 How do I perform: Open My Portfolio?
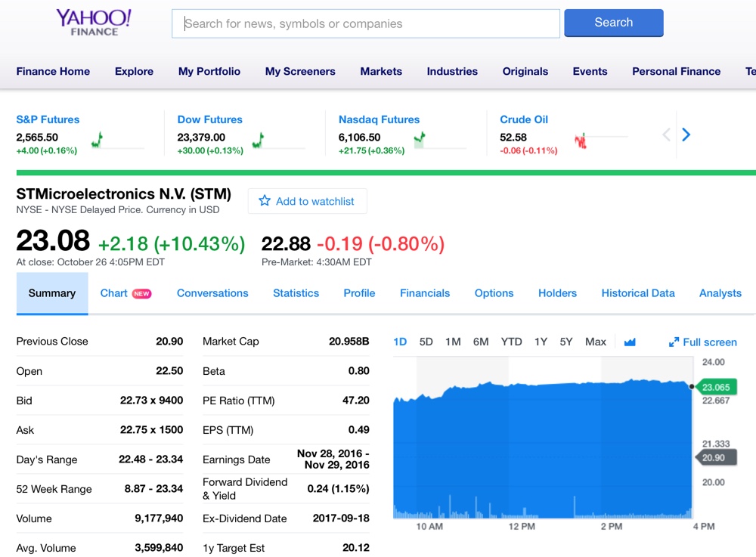(209, 71)
